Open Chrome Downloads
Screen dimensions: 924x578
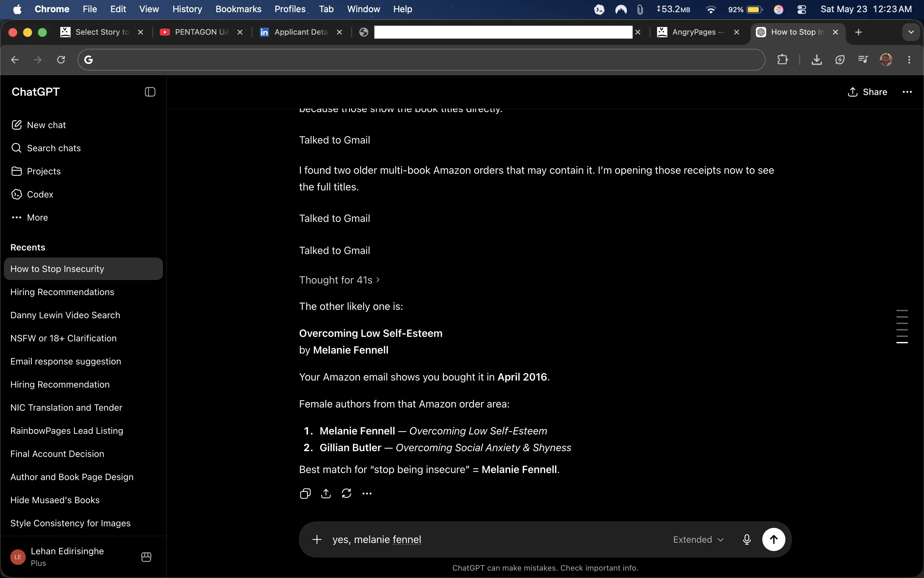click(x=817, y=60)
